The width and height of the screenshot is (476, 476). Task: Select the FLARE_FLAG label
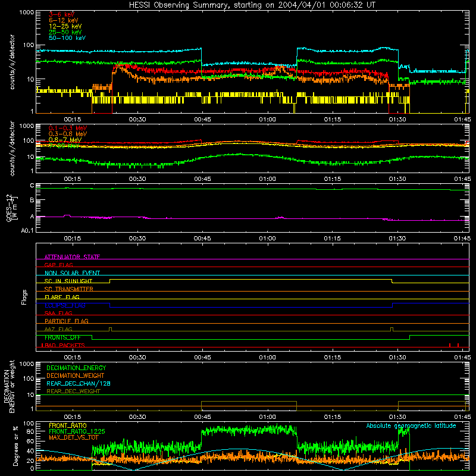point(62,297)
